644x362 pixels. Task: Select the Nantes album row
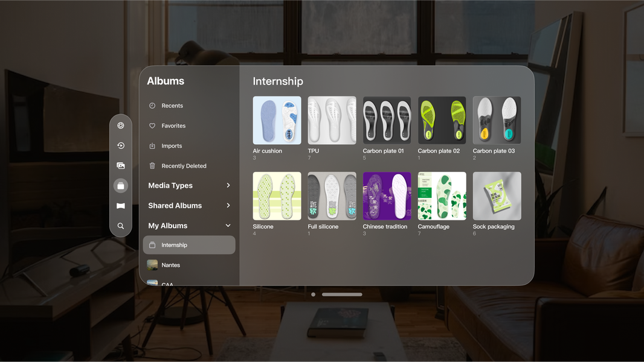pyautogui.click(x=189, y=265)
